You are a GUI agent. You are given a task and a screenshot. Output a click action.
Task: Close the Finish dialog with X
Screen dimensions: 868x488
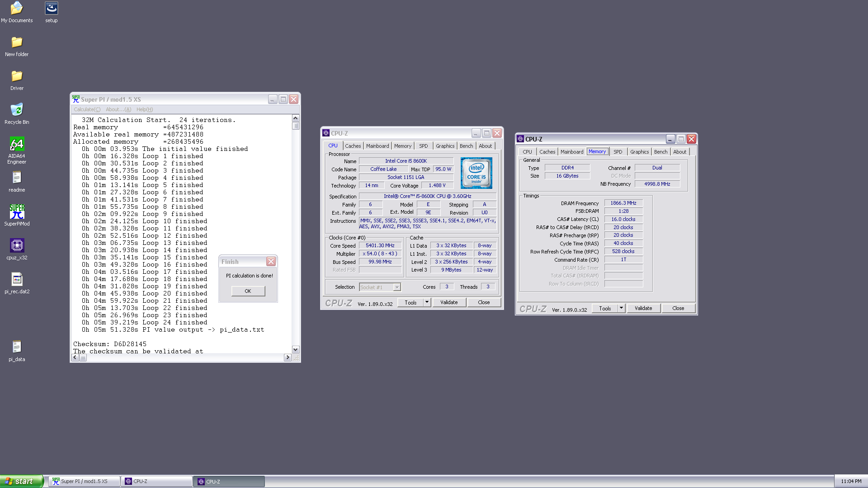pos(271,262)
